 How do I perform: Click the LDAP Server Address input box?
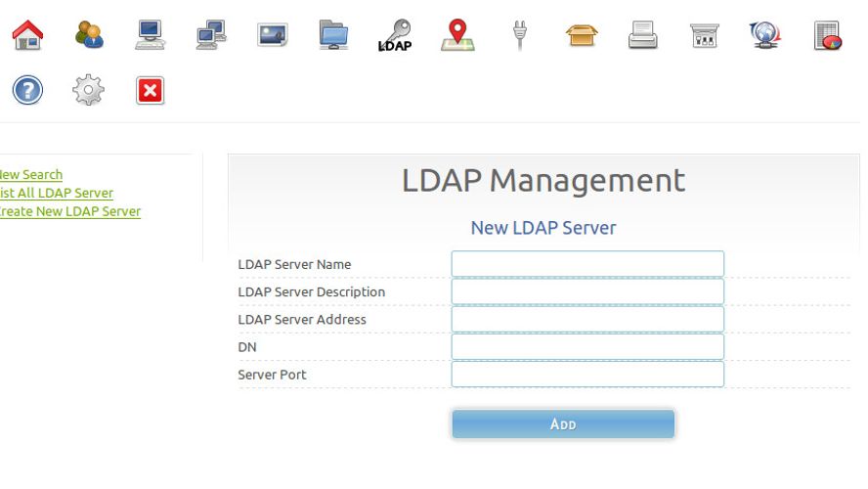click(x=587, y=320)
